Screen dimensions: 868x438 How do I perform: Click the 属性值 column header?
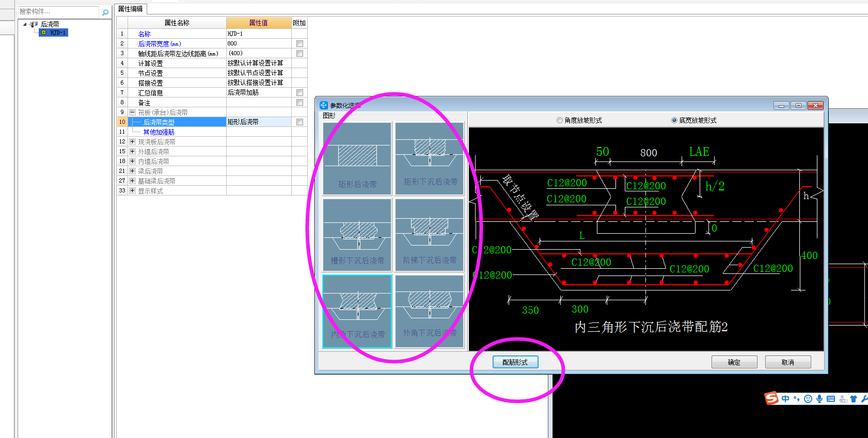259,23
